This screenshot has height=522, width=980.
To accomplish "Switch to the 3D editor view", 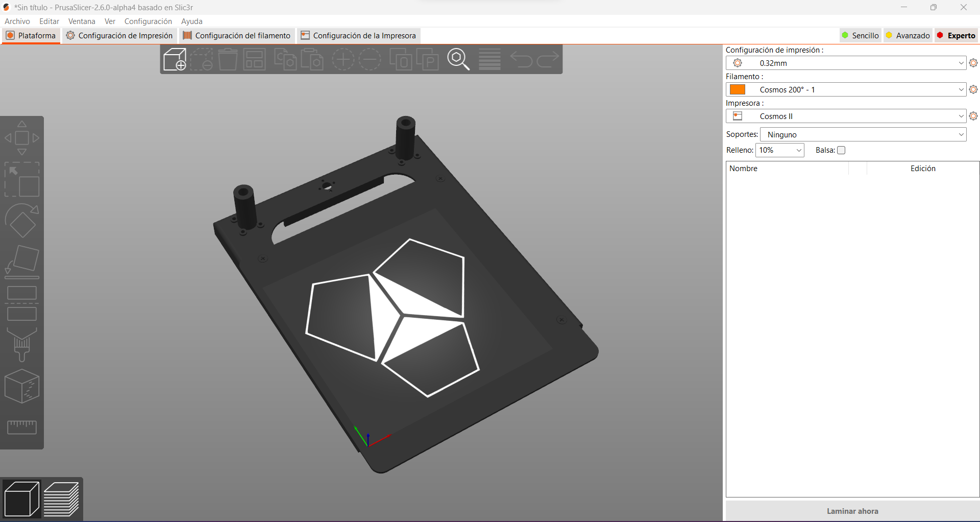I will coord(21,499).
